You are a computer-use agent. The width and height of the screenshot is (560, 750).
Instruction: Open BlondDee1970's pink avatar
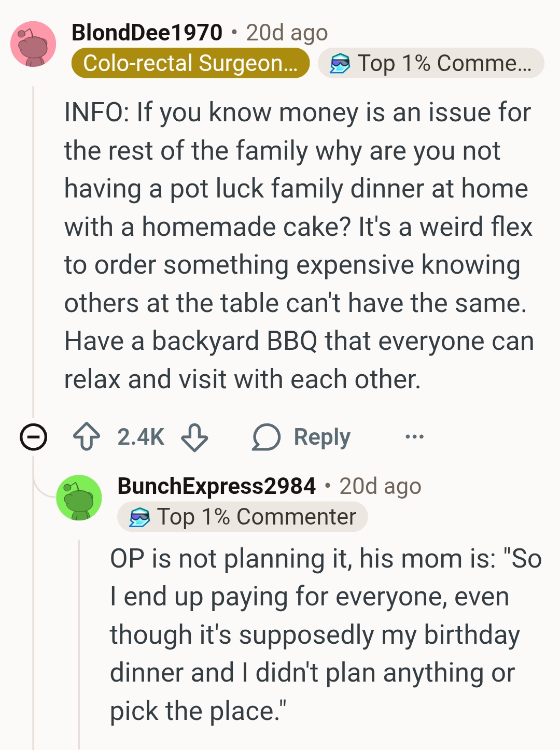[x=33, y=44]
